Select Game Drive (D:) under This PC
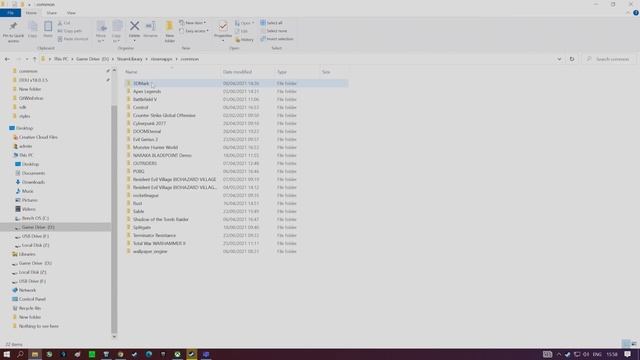This screenshot has height=360, width=640. (x=38, y=227)
